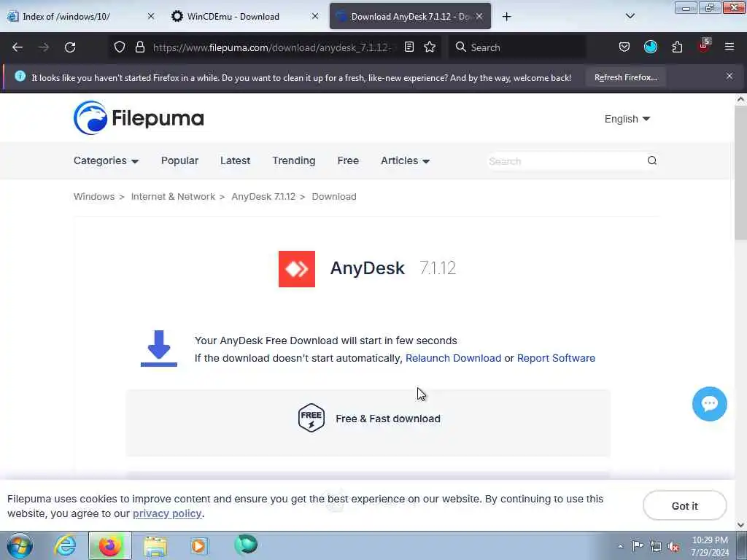
Task: Click the Firefox taskbar icon
Action: coord(109,545)
